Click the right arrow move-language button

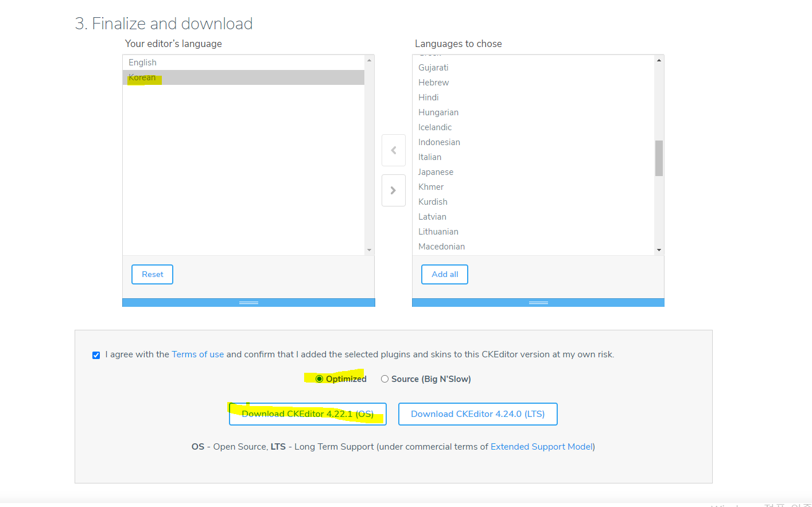point(394,190)
